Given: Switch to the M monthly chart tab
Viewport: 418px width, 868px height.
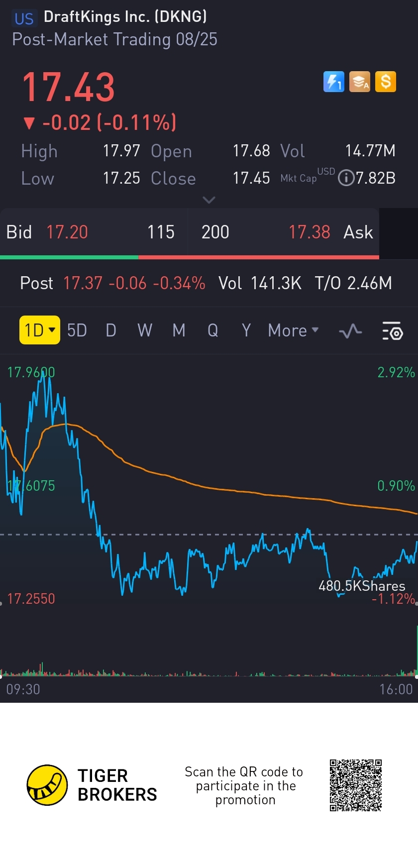Looking at the screenshot, I should [179, 330].
